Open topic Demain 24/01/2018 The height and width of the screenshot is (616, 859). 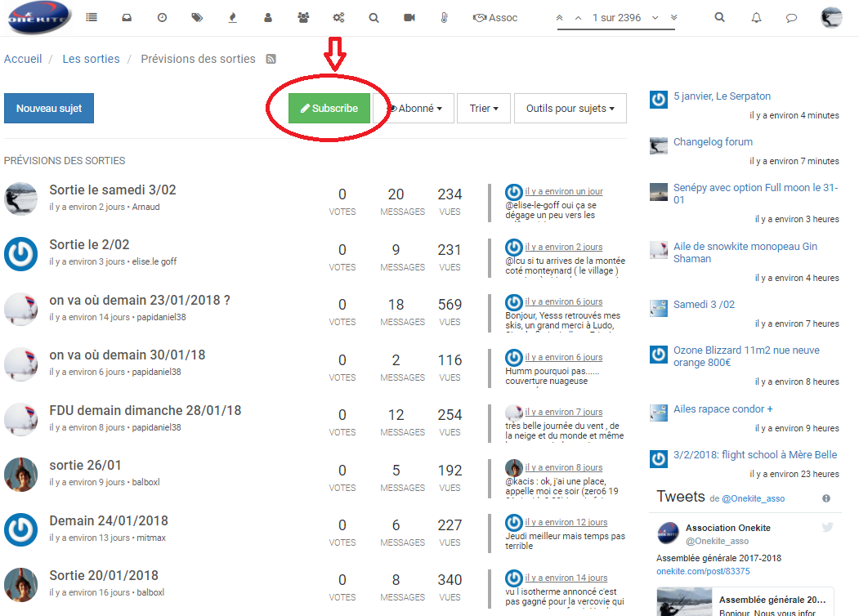tap(109, 520)
